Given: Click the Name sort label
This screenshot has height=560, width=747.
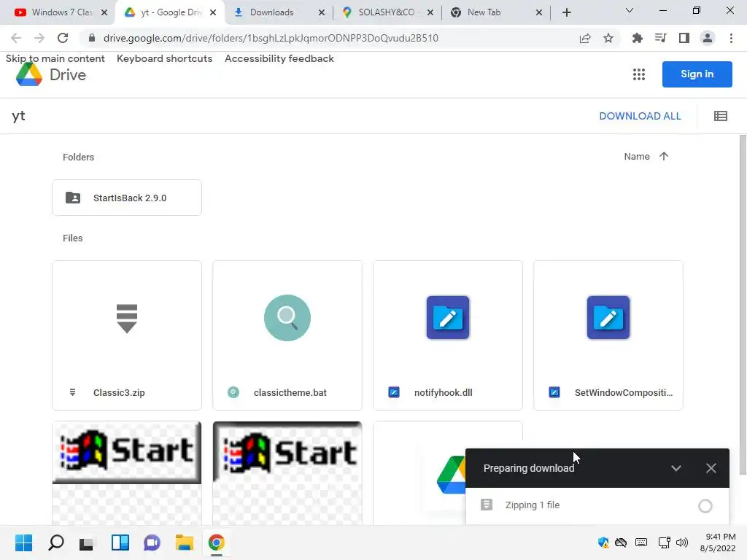Looking at the screenshot, I should pyautogui.click(x=636, y=156).
